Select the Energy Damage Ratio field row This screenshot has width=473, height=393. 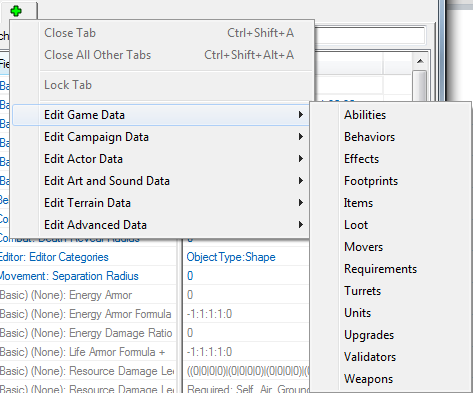pyautogui.click(x=88, y=333)
